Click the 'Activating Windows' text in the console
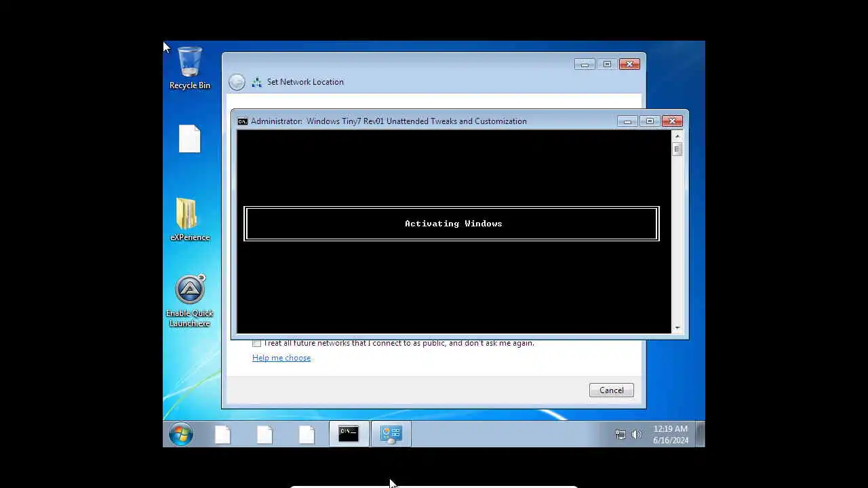 coord(454,224)
